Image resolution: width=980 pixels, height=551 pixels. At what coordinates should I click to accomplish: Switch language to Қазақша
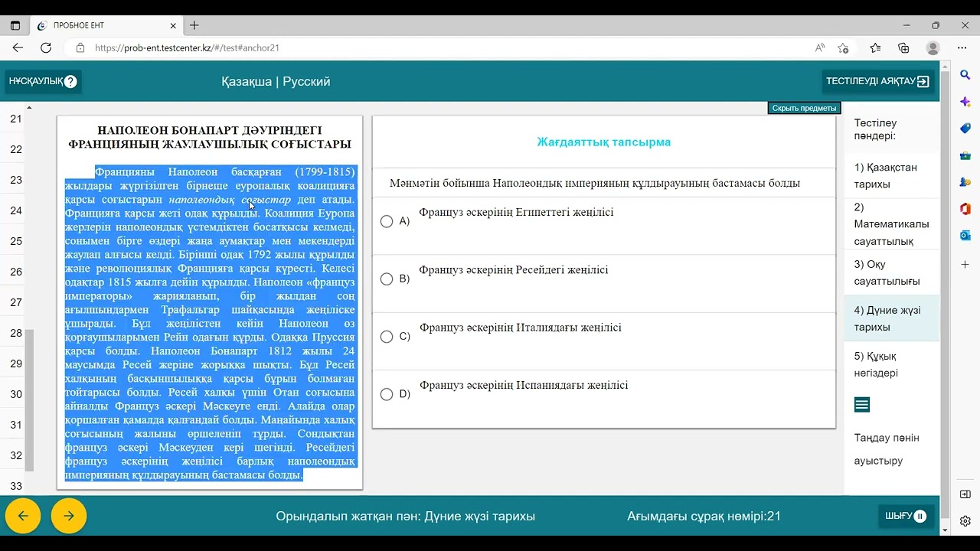pos(247,81)
